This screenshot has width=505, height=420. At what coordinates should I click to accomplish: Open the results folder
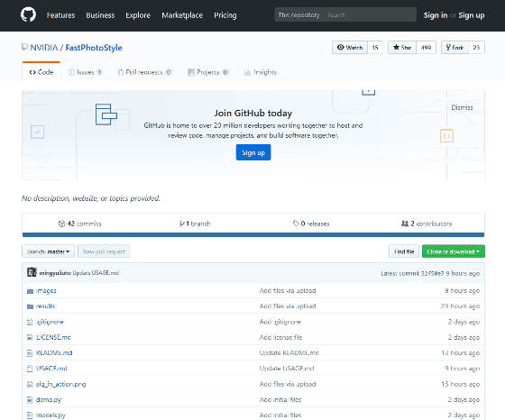[45, 306]
